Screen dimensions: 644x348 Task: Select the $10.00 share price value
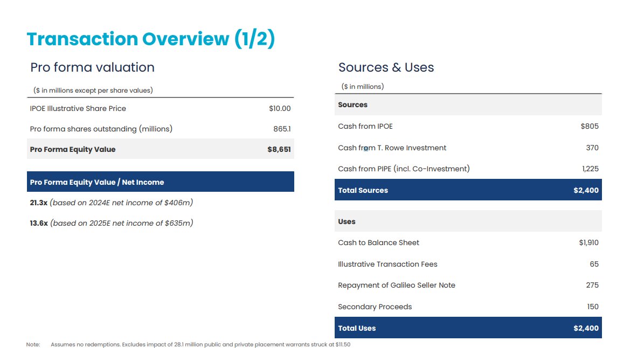coord(280,108)
